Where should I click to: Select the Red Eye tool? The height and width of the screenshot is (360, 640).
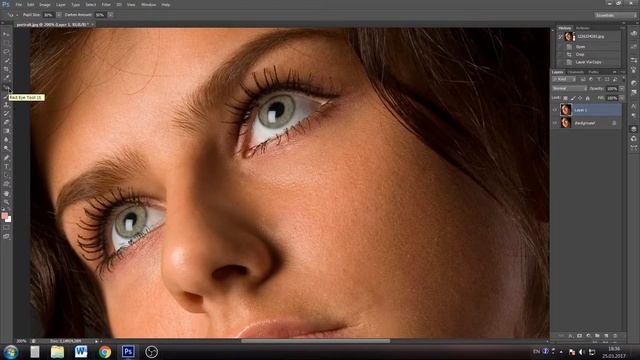pos(6,87)
